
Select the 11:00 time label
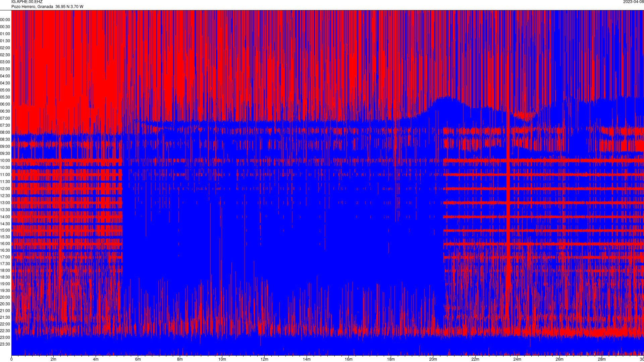(x=5, y=175)
